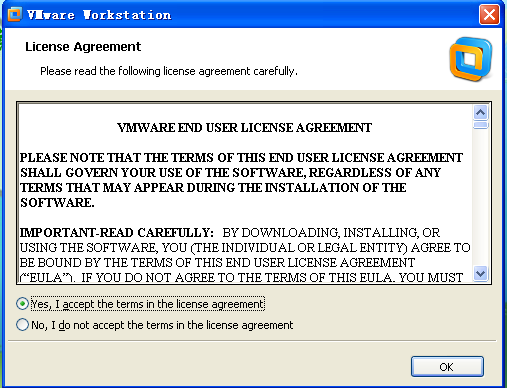The image size is (507, 388).
Task: Close the VMware Workstation installer dialog
Action: click(489, 15)
